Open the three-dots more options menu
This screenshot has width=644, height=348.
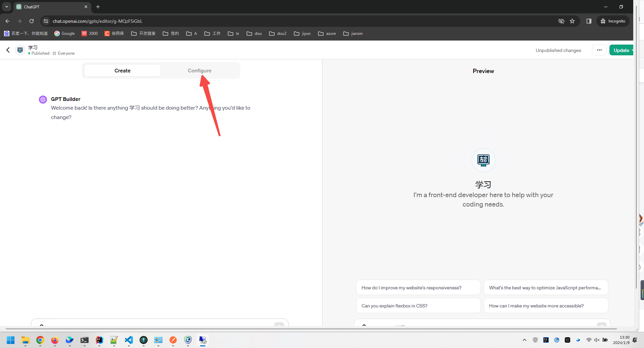click(x=599, y=50)
